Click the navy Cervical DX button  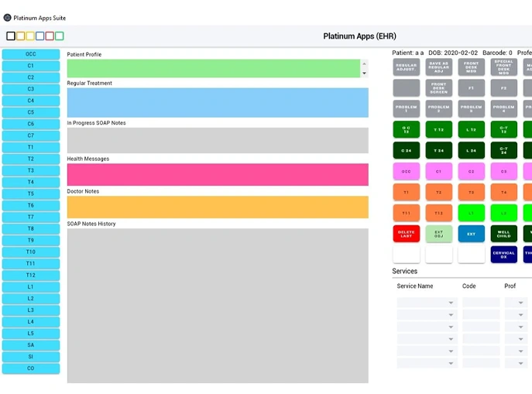point(504,255)
